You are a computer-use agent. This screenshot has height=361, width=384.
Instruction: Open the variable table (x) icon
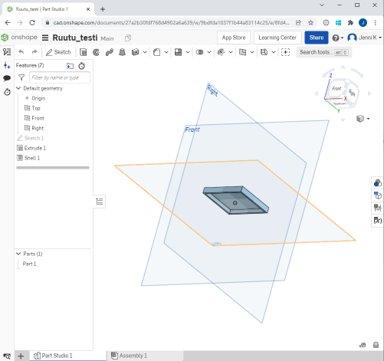coord(378,220)
